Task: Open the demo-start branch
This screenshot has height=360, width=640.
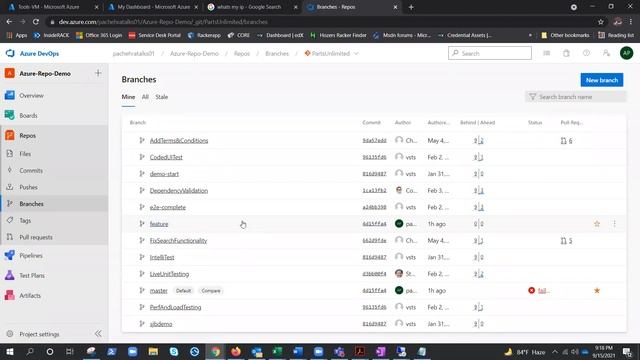Action: pyautogui.click(x=164, y=174)
